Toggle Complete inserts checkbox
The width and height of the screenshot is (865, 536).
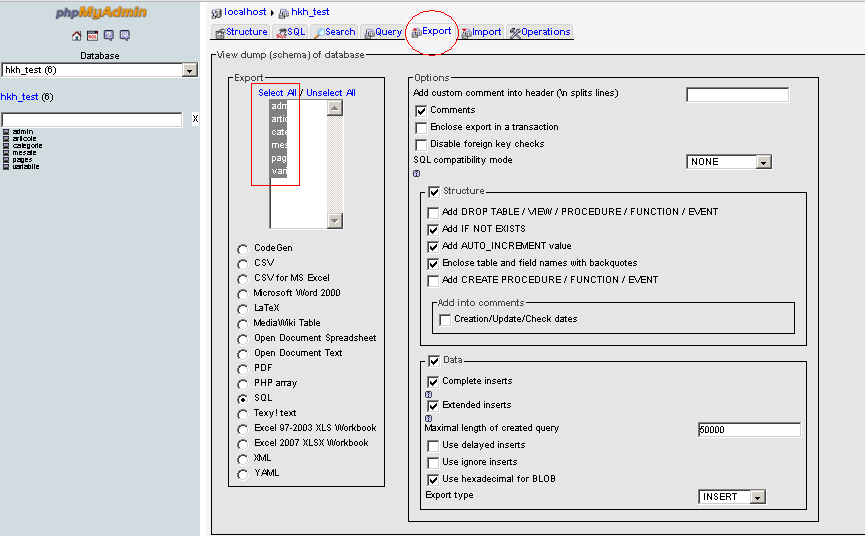pos(433,382)
